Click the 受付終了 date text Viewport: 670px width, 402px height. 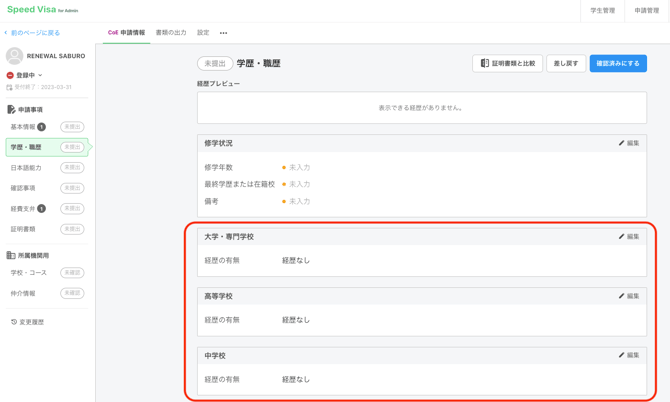43,87
